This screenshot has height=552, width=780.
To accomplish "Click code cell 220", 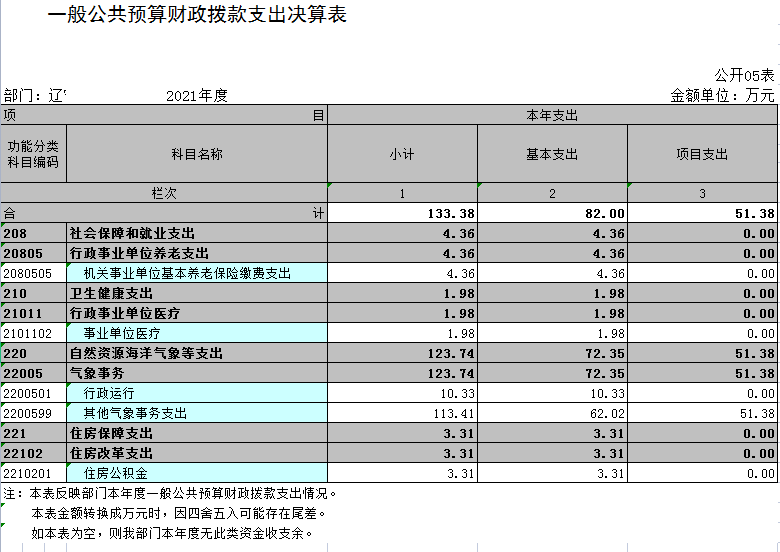I will pyautogui.click(x=33, y=353).
